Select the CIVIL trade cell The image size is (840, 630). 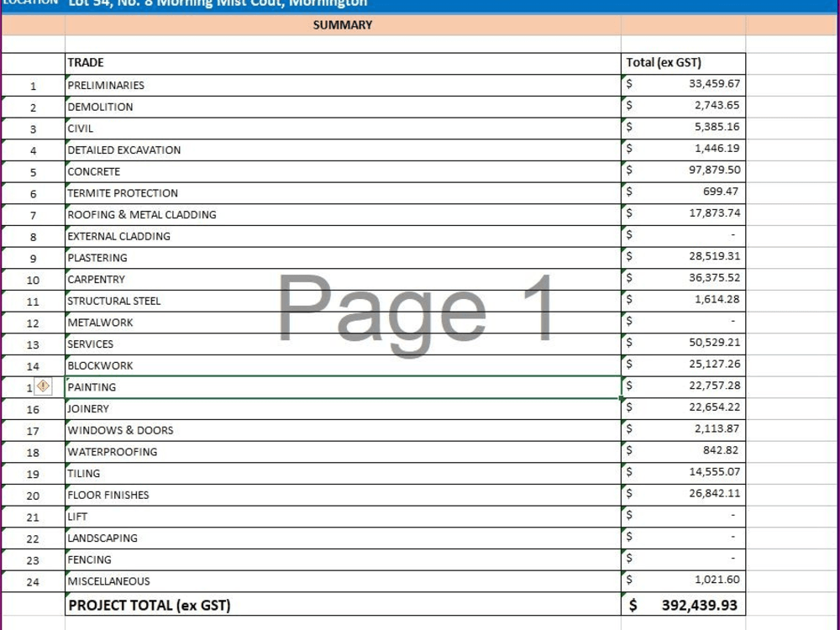(x=343, y=129)
